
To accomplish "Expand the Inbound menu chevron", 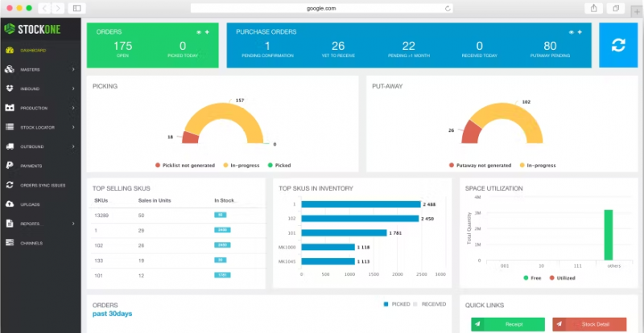I will coord(73,88).
